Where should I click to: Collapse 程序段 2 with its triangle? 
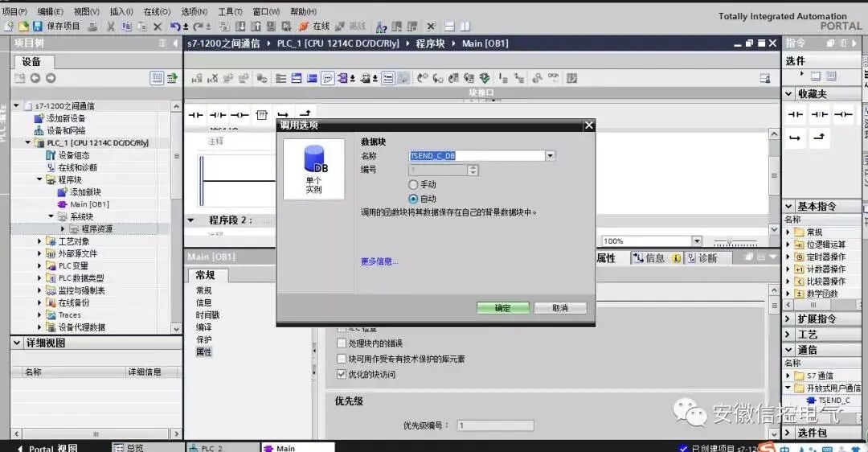point(191,220)
